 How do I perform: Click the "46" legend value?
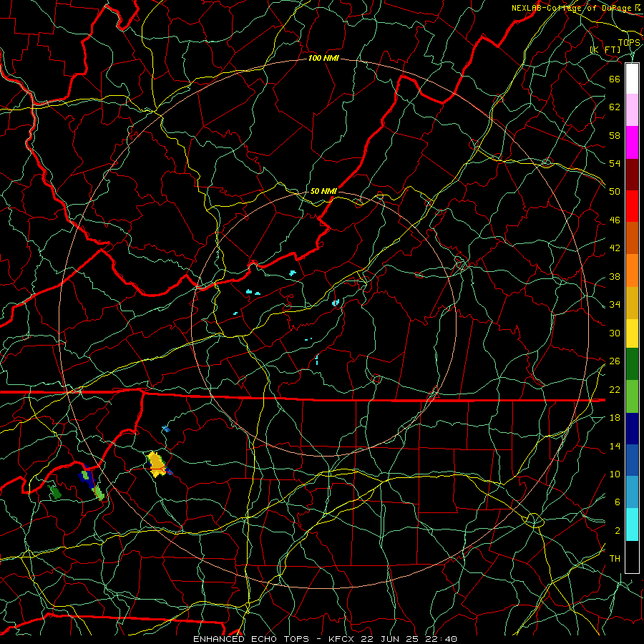click(x=615, y=220)
